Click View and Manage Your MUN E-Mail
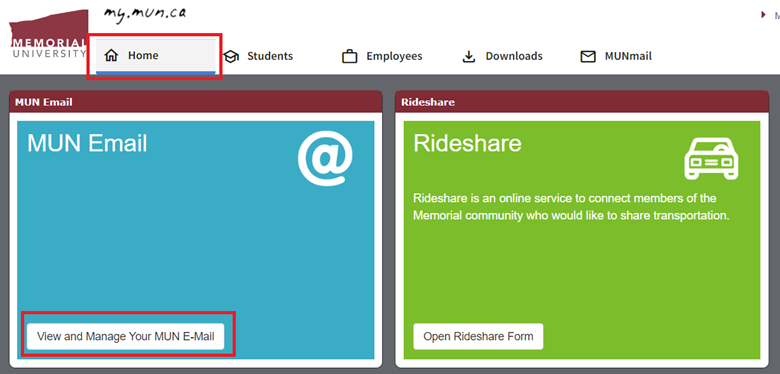Image resolution: width=780 pixels, height=374 pixels. point(126,337)
